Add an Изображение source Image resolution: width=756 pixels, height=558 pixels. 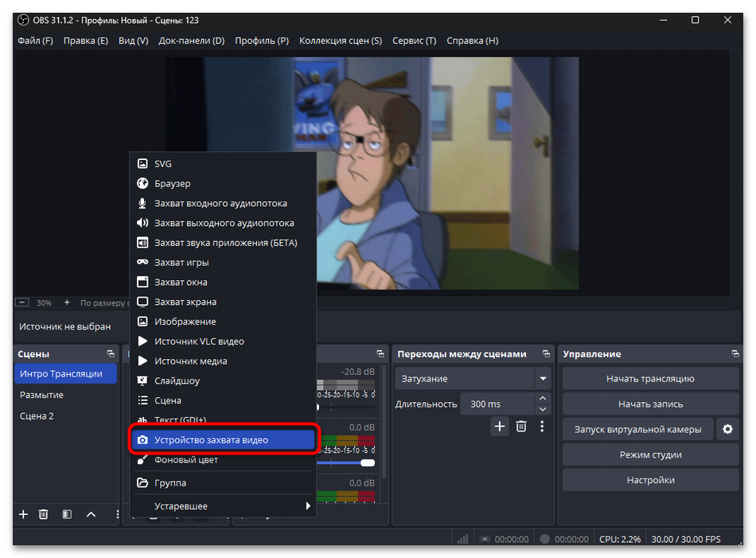click(223, 322)
